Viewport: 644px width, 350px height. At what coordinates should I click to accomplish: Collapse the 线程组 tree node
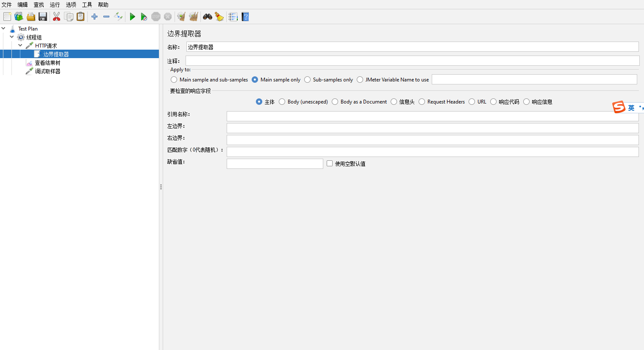coord(12,37)
